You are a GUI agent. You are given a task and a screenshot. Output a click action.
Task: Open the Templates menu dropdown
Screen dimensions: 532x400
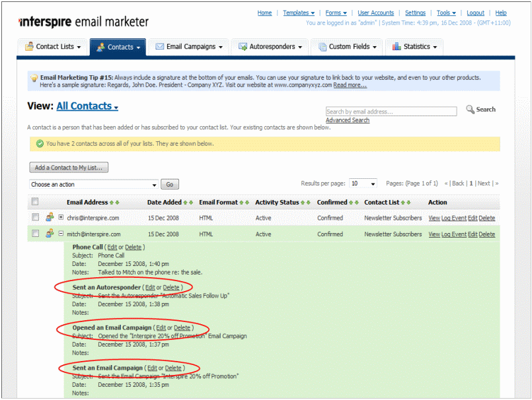pos(299,13)
